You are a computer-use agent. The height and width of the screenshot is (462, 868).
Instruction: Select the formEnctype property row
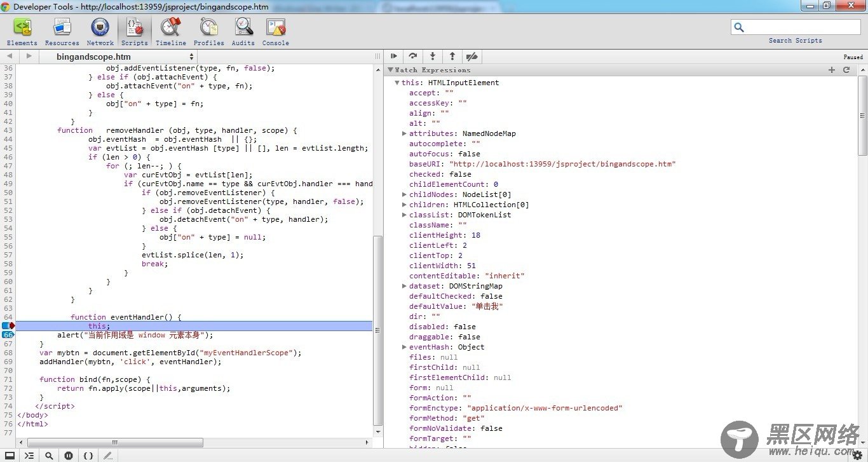click(516, 408)
